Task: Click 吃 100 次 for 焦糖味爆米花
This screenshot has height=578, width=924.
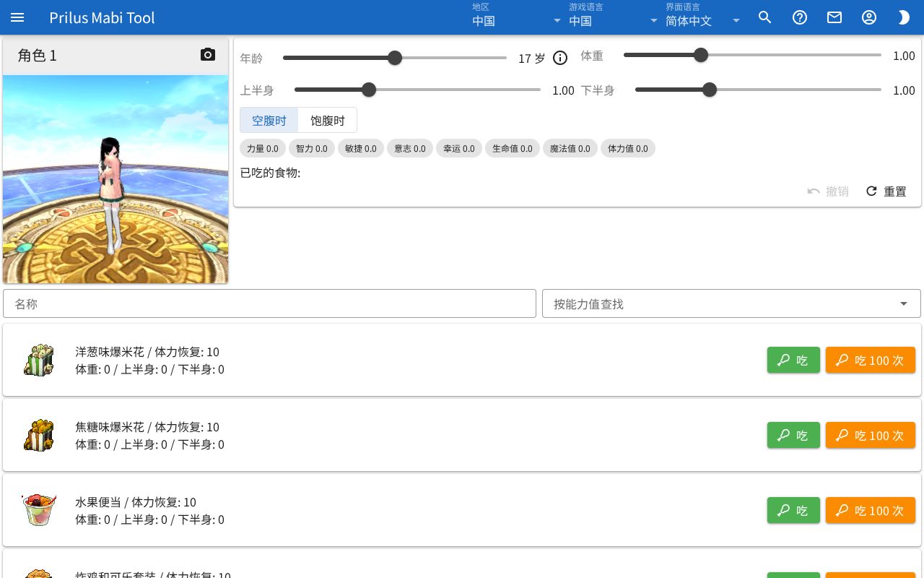Action: click(x=871, y=435)
